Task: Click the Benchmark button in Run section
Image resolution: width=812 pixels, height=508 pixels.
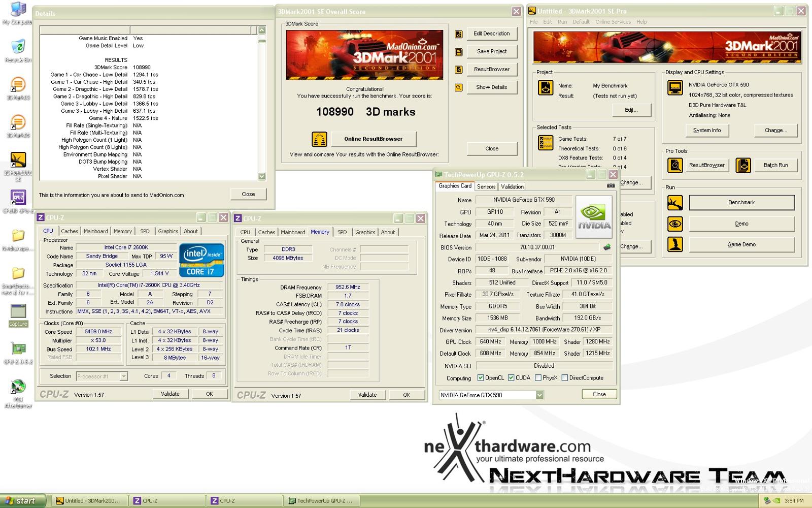Action: (x=741, y=203)
